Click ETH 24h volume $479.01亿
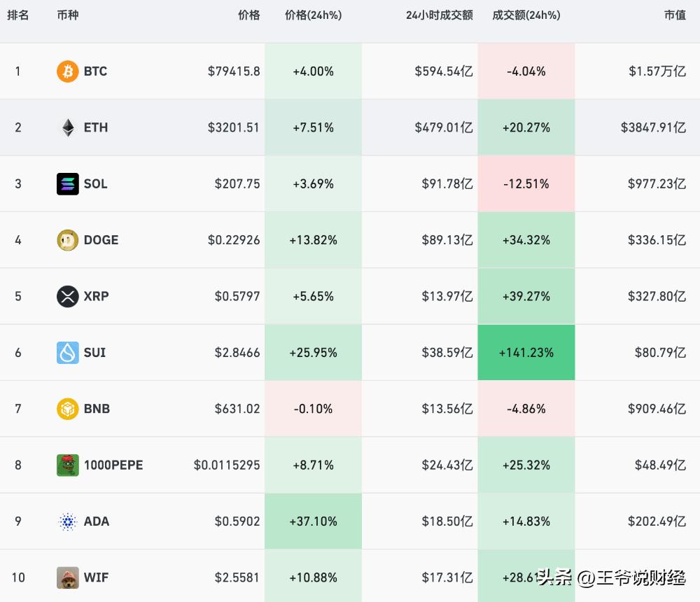The width and height of the screenshot is (700, 602). [x=444, y=127]
